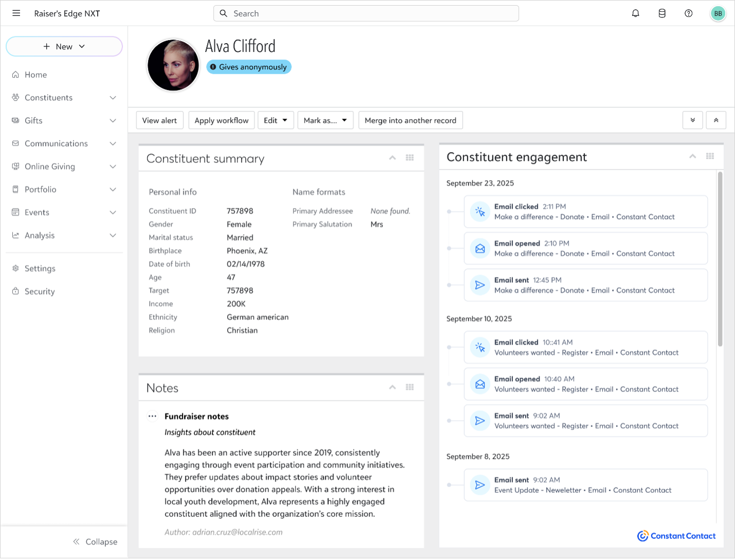Click the Gifts sidebar icon
Screen dimensions: 735x560
[15, 120]
